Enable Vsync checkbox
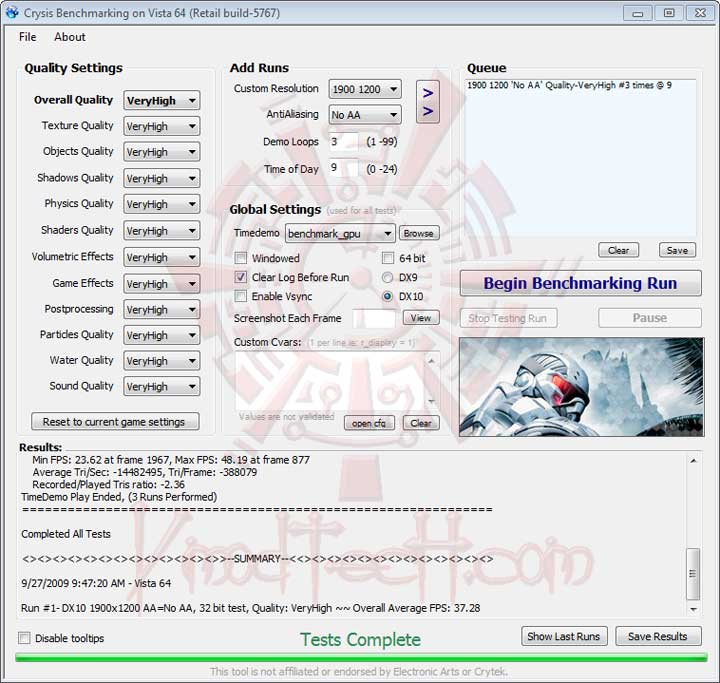This screenshot has width=720, height=683. (241, 296)
